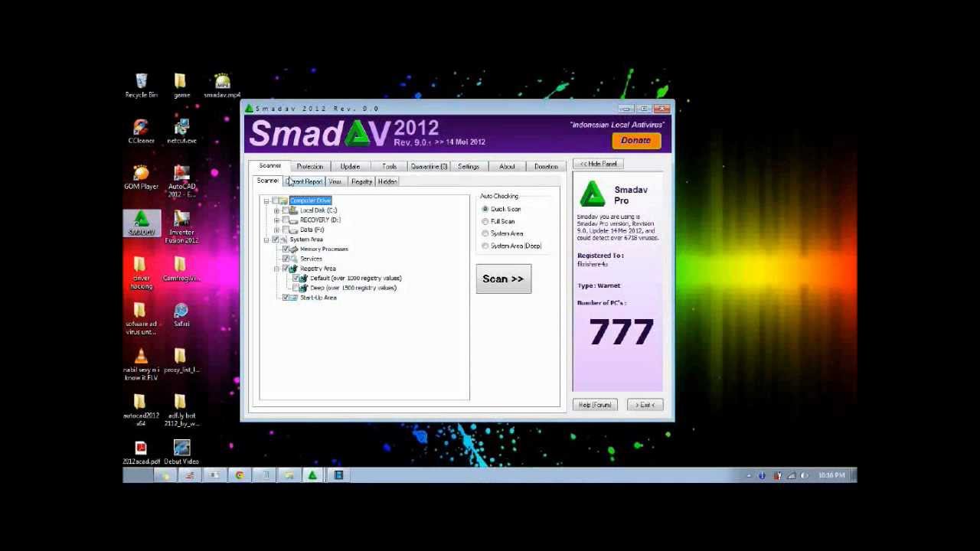Image resolution: width=980 pixels, height=551 pixels.
Task: Open the Hidden sub-tab
Action: [x=387, y=181]
